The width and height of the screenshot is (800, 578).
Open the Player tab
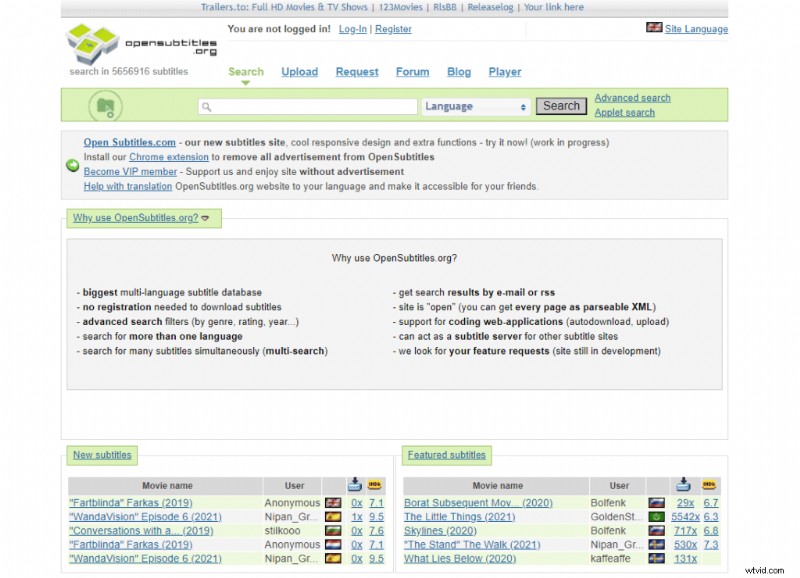tap(505, 72)
